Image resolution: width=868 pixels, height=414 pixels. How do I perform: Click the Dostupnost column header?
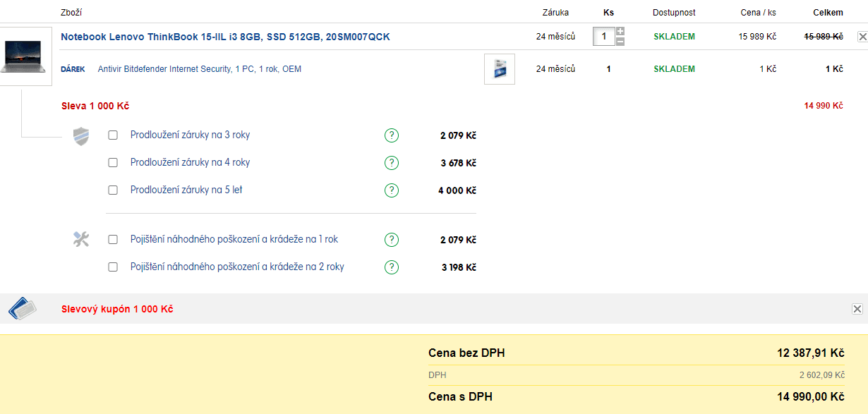click(x=674, y=13)
